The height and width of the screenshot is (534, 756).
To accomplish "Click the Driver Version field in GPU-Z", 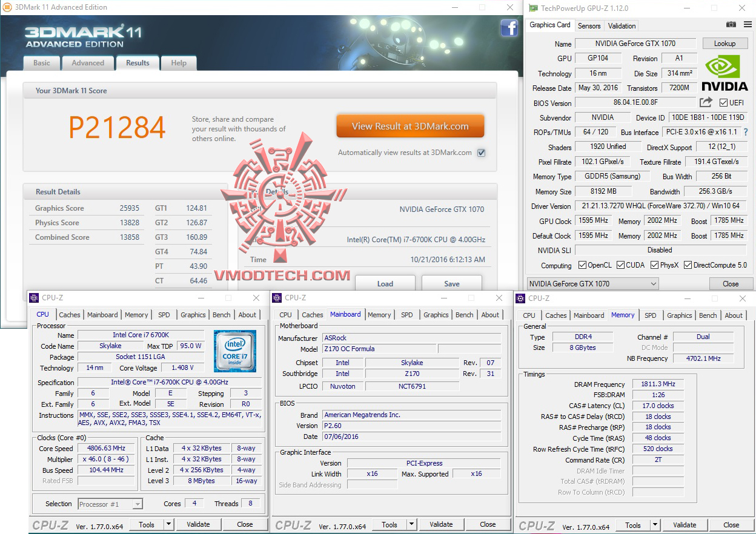I will click(x=660, y=206).
